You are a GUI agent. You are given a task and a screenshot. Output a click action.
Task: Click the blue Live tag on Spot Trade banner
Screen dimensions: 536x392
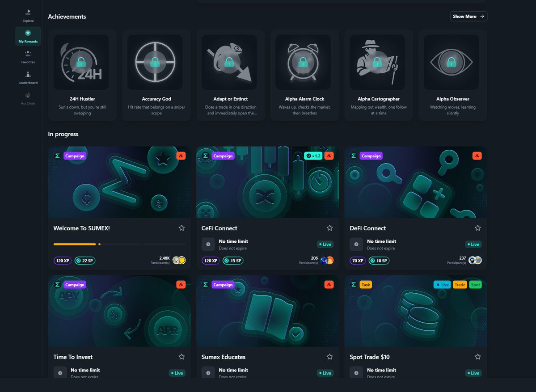pyautogui.click(x=442, y=285)
